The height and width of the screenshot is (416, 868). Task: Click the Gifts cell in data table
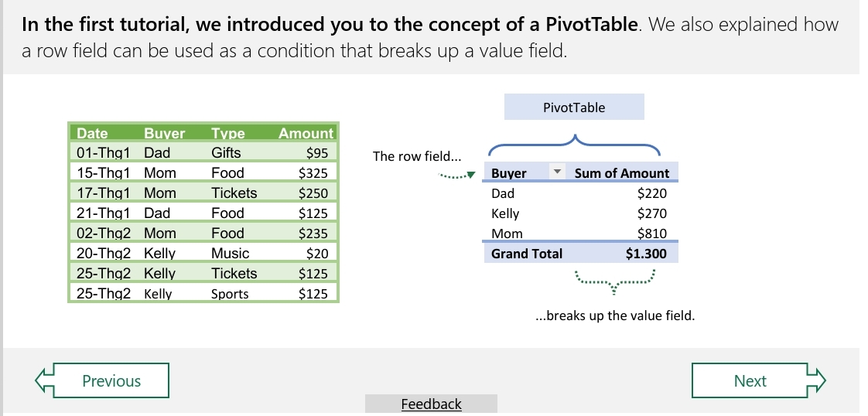[226, 152]
